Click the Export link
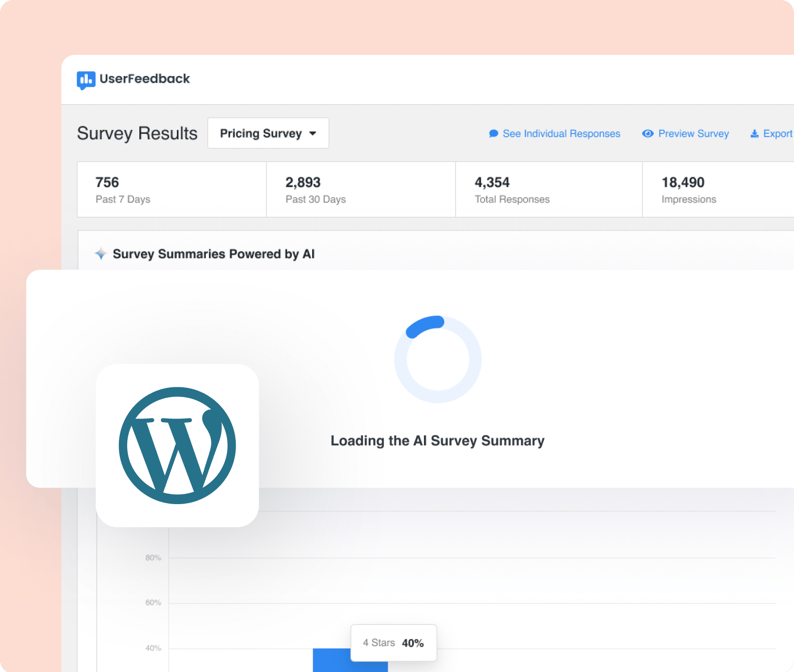794x672 pixels. click(772, 133)
